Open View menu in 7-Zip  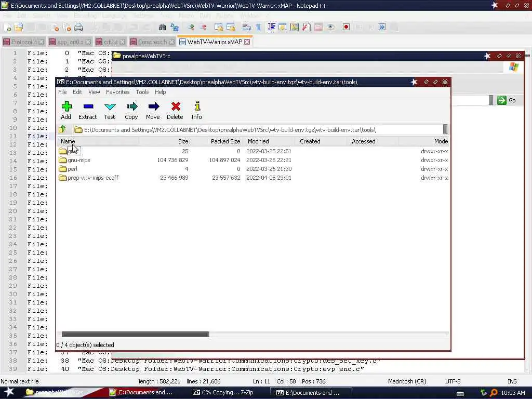coord(94,92)
